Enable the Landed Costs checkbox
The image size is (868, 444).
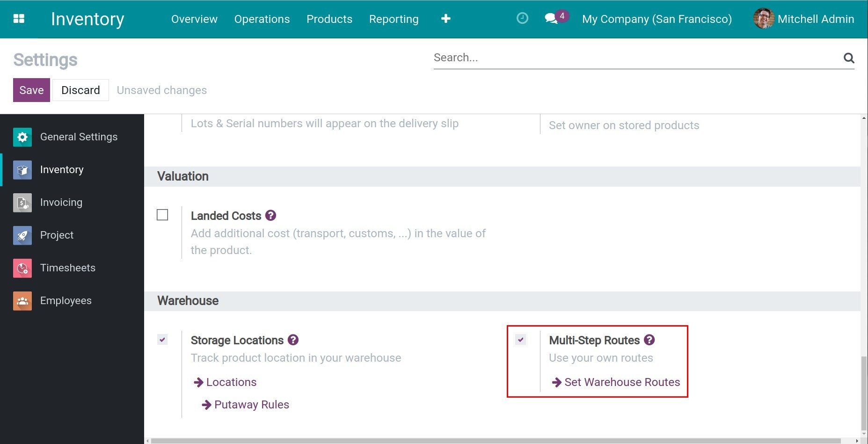162,215
